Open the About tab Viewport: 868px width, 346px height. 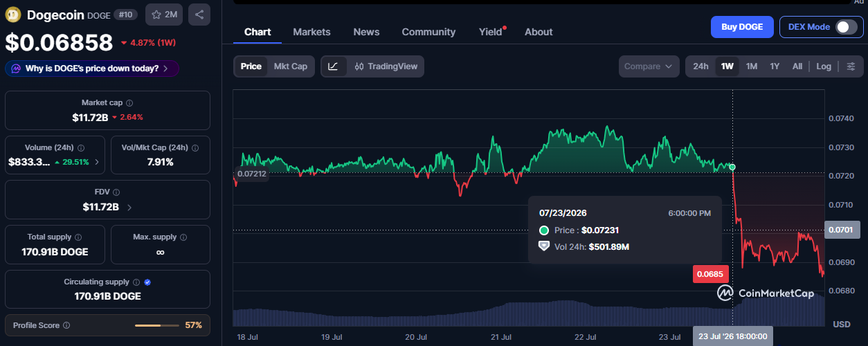539,32
